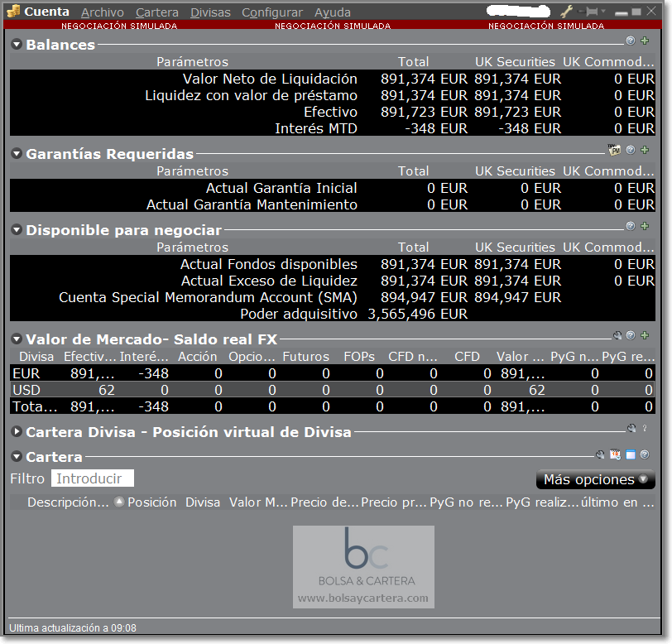Expand Cartera Divisa - Posición virtual de Divisa
The image size is (672, 644).
17,432
